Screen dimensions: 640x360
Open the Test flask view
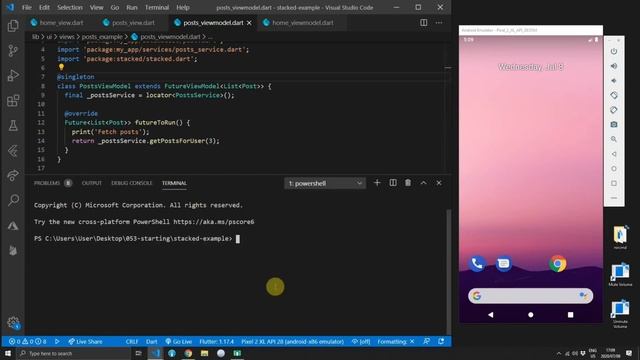click(x=13, y=125)
